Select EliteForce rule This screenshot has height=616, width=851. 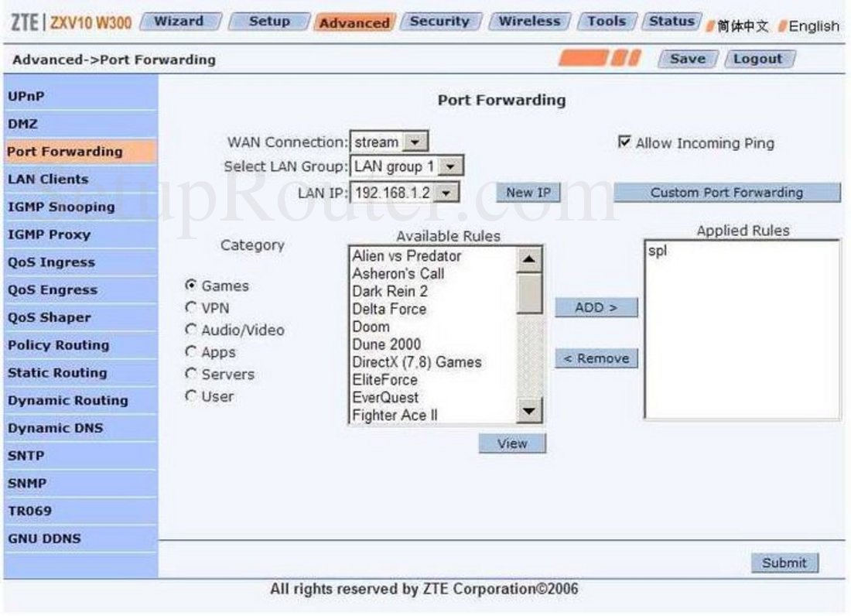pyautogui.click(x=432, y=380)
